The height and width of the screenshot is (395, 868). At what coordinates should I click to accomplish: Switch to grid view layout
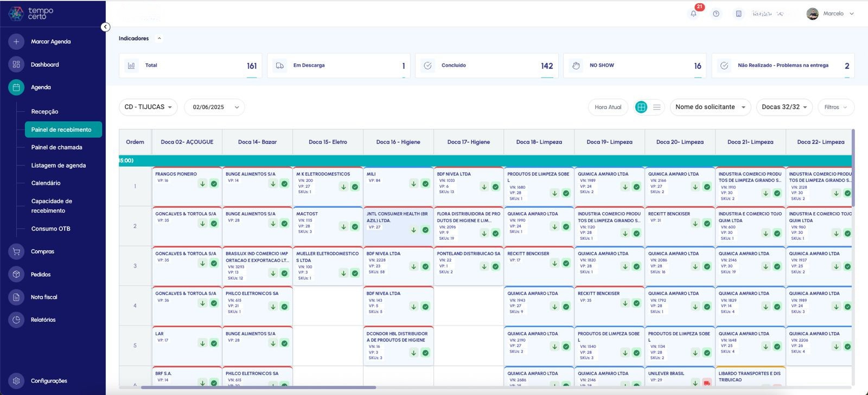(641, 107)
